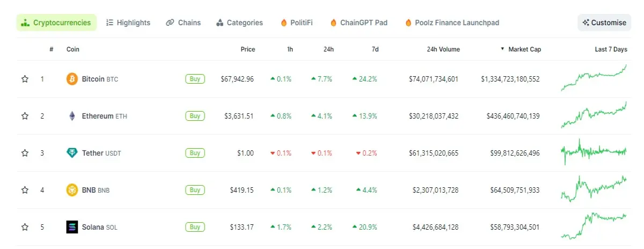Sort by Market Cap column arrow
Image resolution: width=644 pixels, height=249 pixels.
[x=503, y=49]
